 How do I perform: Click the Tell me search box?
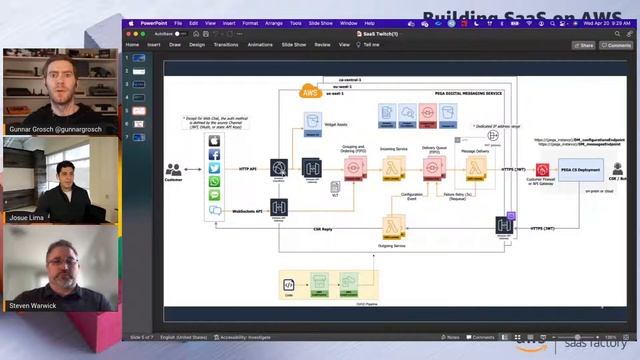click(x=368, y=44)
